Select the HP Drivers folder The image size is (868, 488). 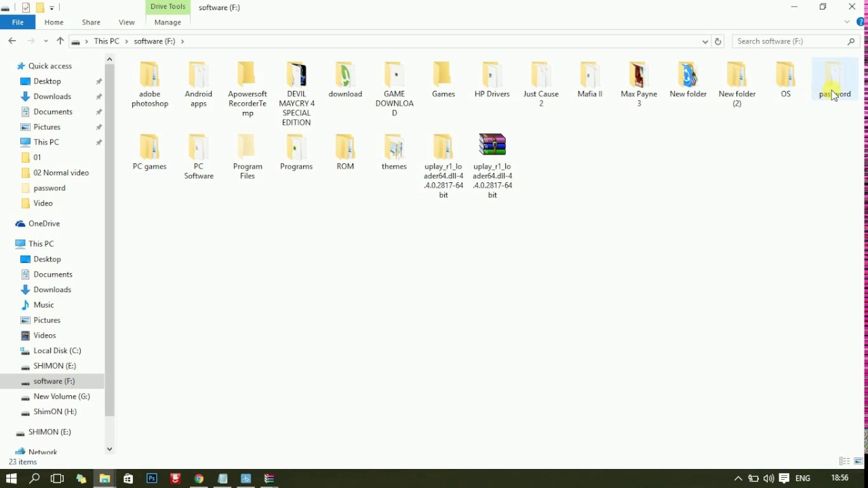click(492, 79)
